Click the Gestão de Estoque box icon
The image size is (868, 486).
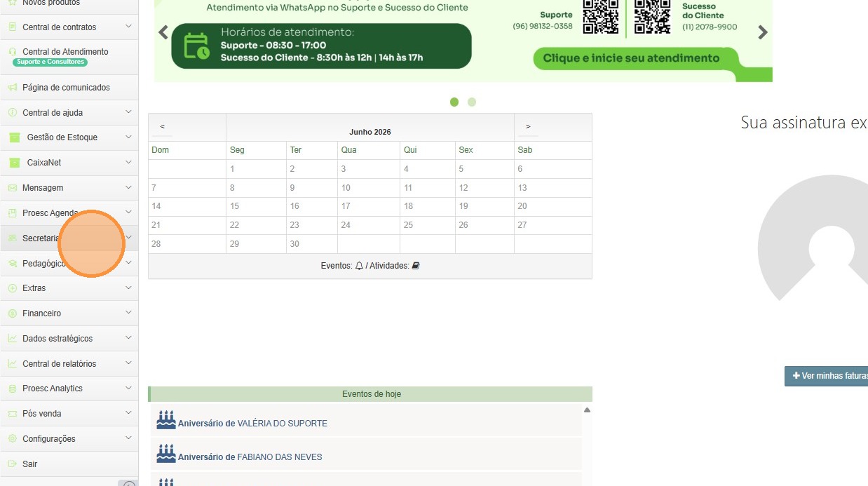point(15,137)
